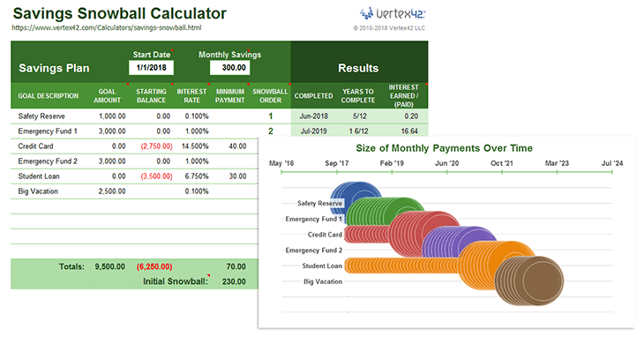Select the Initial Snowball value 230.00

click(234, 281)
